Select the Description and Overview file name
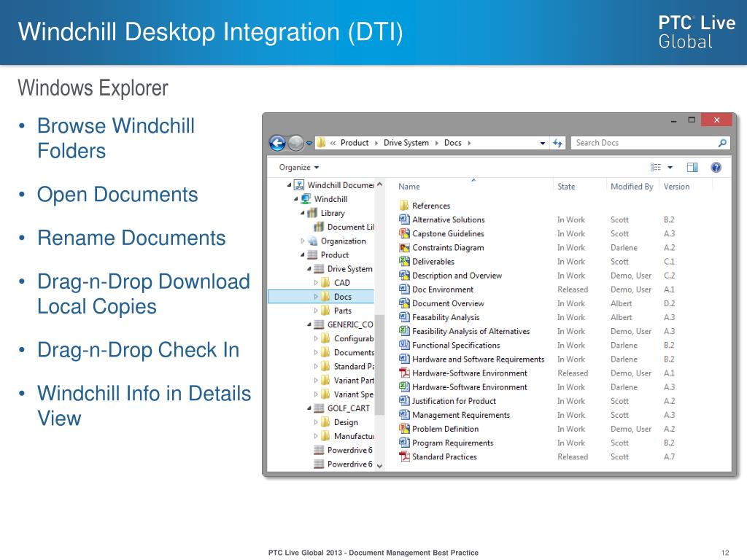This screenshot has height=560, width=747. tap(457, 275)
